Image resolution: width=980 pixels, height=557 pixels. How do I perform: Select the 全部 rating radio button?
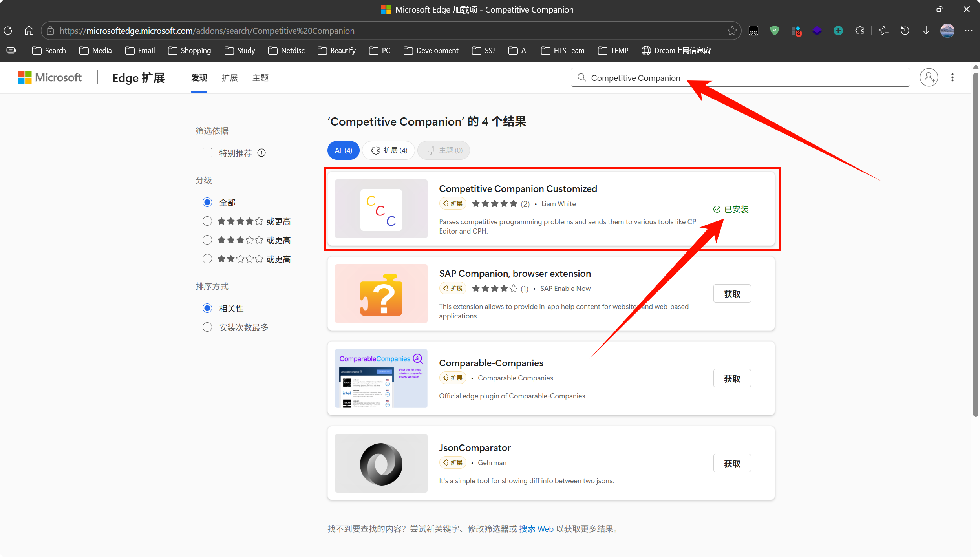[207, 202]
